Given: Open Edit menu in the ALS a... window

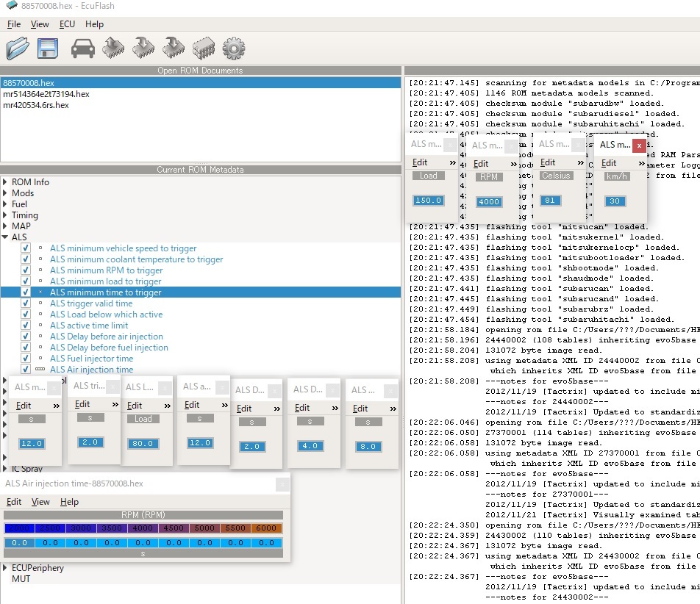Looking at the screenshot, I should tap(191, 405).
